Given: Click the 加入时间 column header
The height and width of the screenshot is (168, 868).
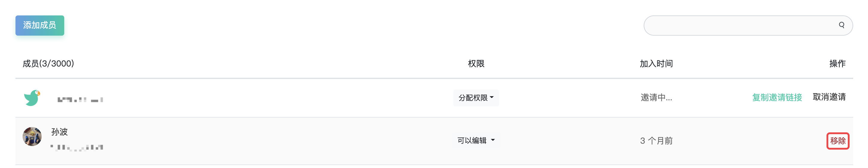Looking at the screenshot, I should 656,64.
